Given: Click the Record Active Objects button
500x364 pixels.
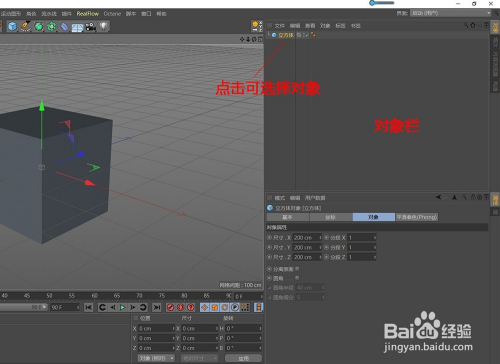Looking at the screenshot, I should 171,307.
